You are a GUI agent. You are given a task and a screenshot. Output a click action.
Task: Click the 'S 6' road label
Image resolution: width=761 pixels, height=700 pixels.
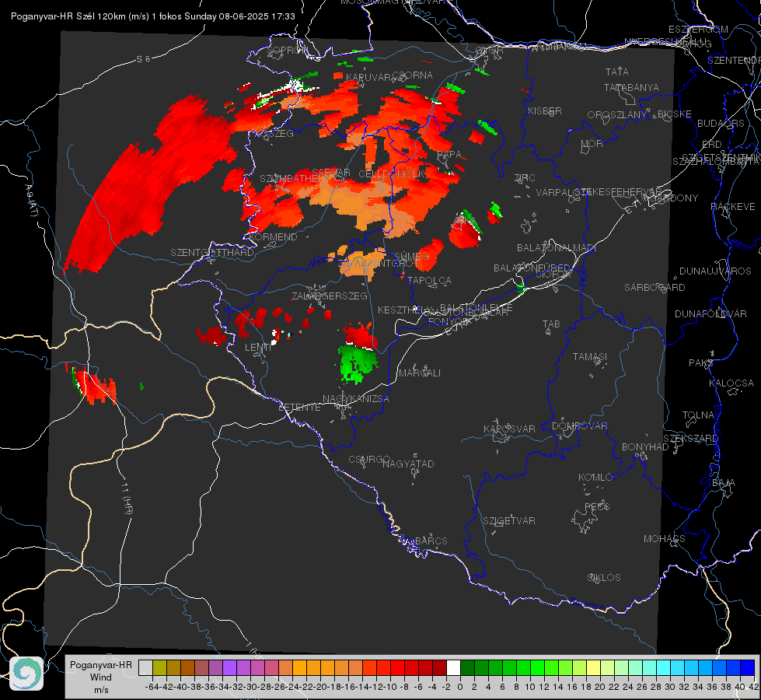click(143, 59)
